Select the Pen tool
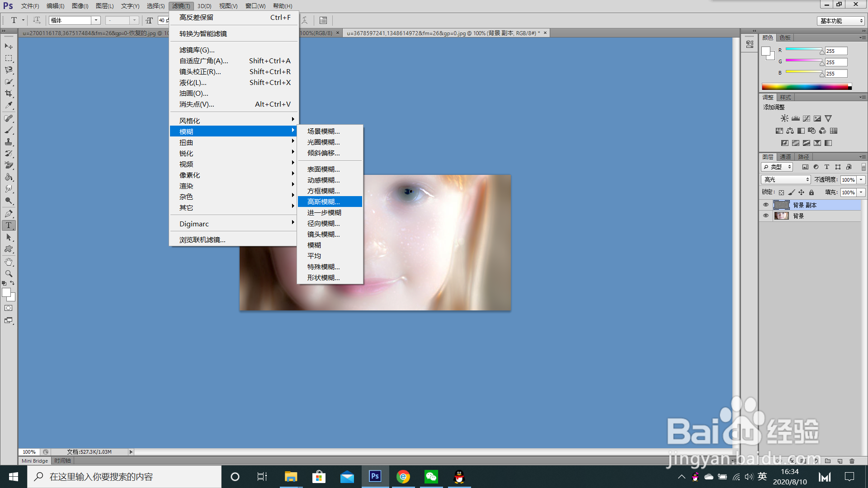This screenshot has width=868, height=488. pos(9,214)
